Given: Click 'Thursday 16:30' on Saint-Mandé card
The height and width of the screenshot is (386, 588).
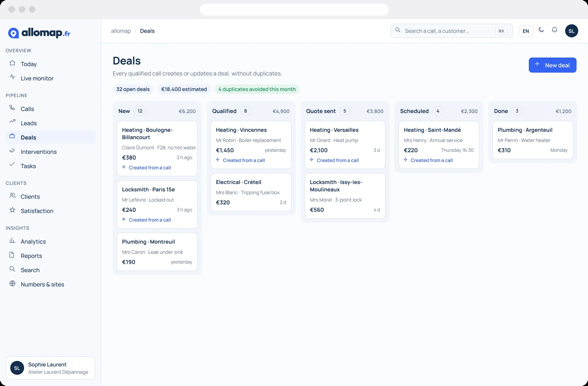Looking at the screenshot, I should click(457, 150).
